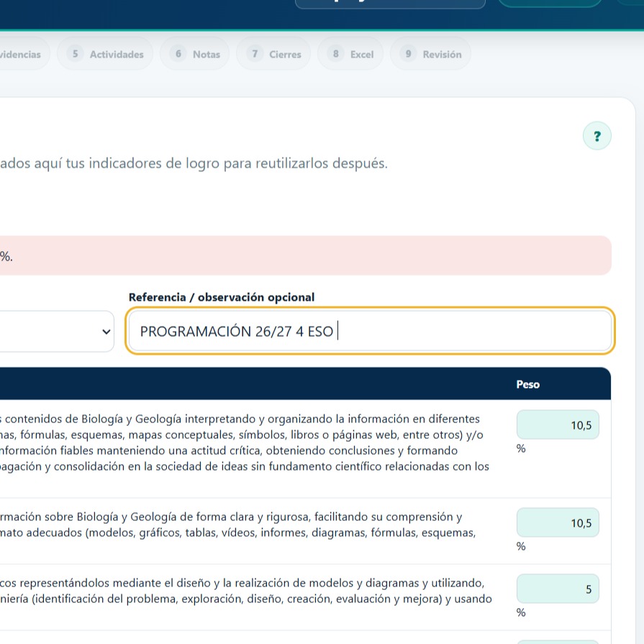Jump to the Revisión step

tap(430, 54)
